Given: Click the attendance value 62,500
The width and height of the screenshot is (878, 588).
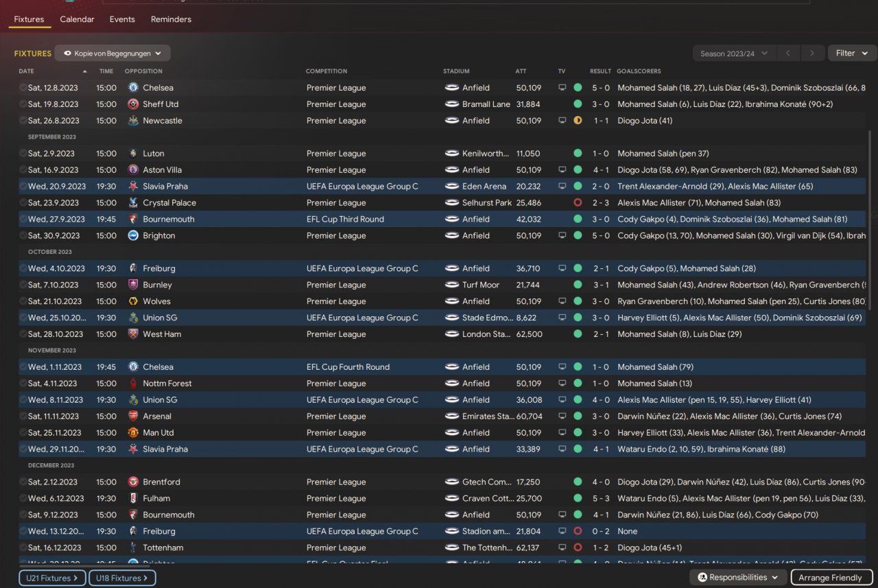Looking at the screenshot, I should (530, 335).
